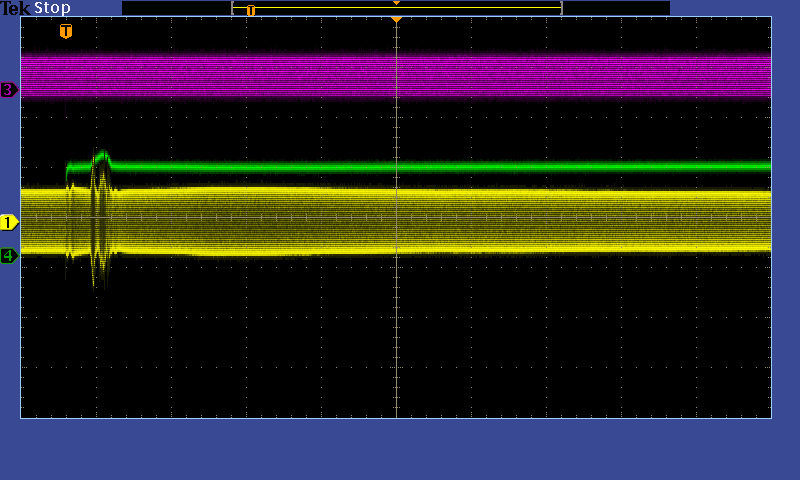Click the right bracket of the record view bar
The width and height of the screenshot is (800, 480).
[x=561, y=8]
